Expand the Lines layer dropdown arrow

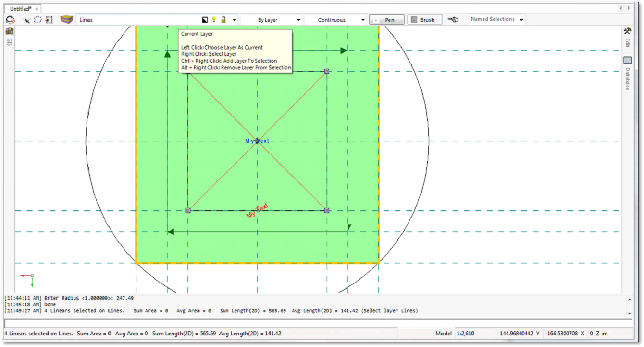[x=235, y=20]
